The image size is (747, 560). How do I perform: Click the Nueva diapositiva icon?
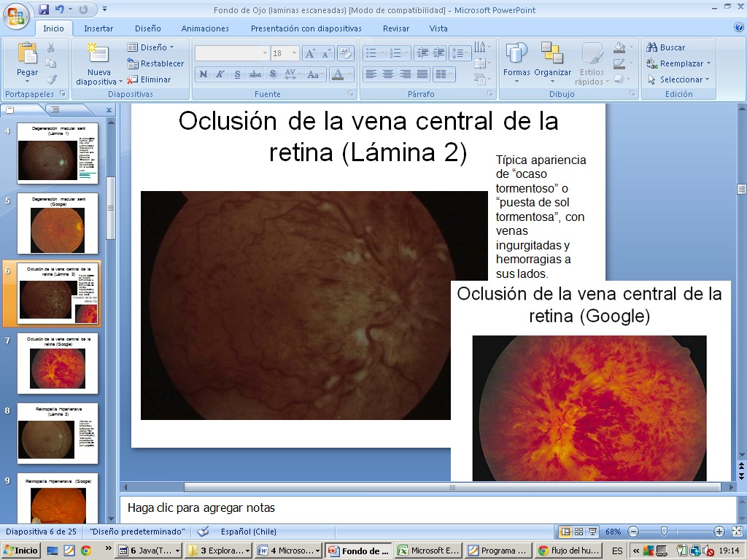(98, 55)
